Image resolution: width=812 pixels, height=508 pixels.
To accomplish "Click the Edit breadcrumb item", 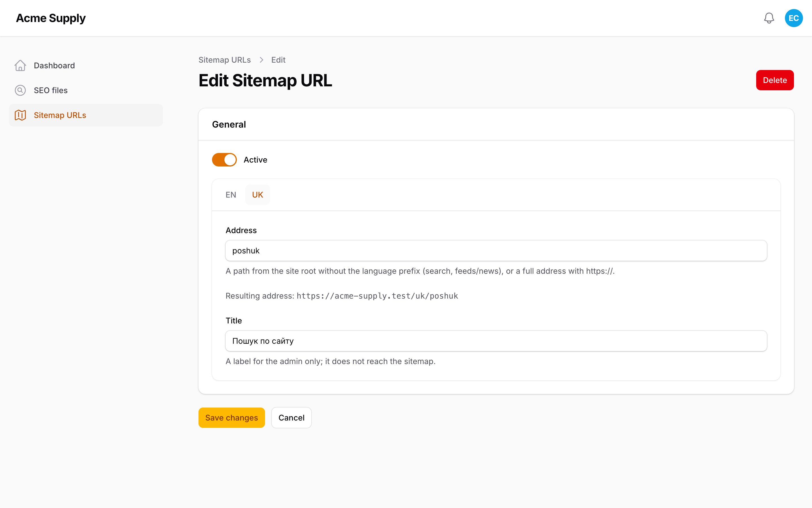I will [x=278, y=60].
